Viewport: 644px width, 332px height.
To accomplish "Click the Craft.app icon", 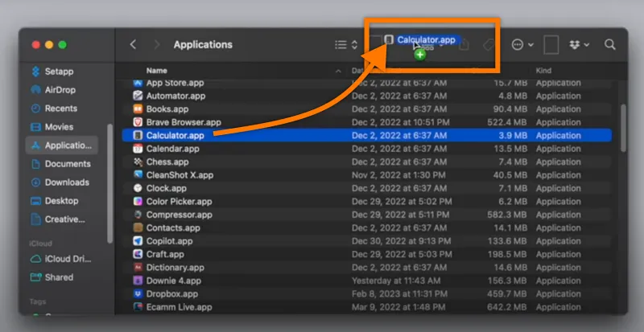I will [138, 254].
